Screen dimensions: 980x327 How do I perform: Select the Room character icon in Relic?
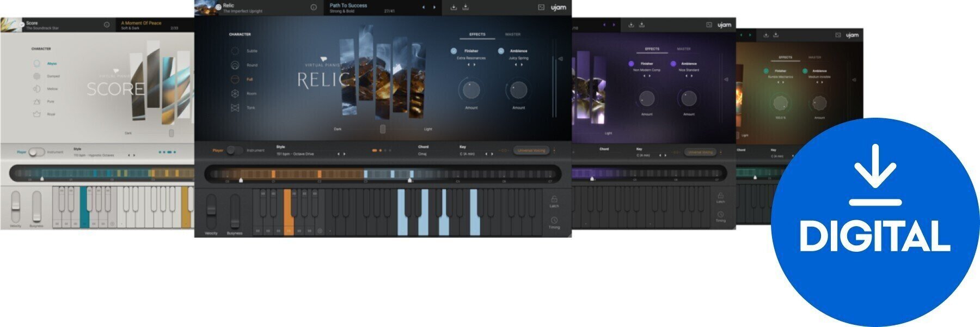[235, 94]
